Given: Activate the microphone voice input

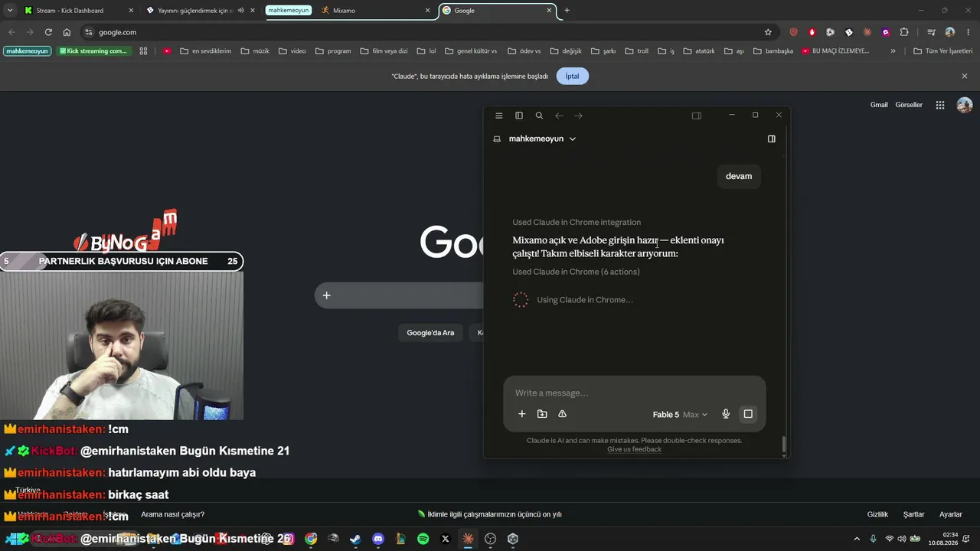Looking at the screenshot, I should (726, 414).
